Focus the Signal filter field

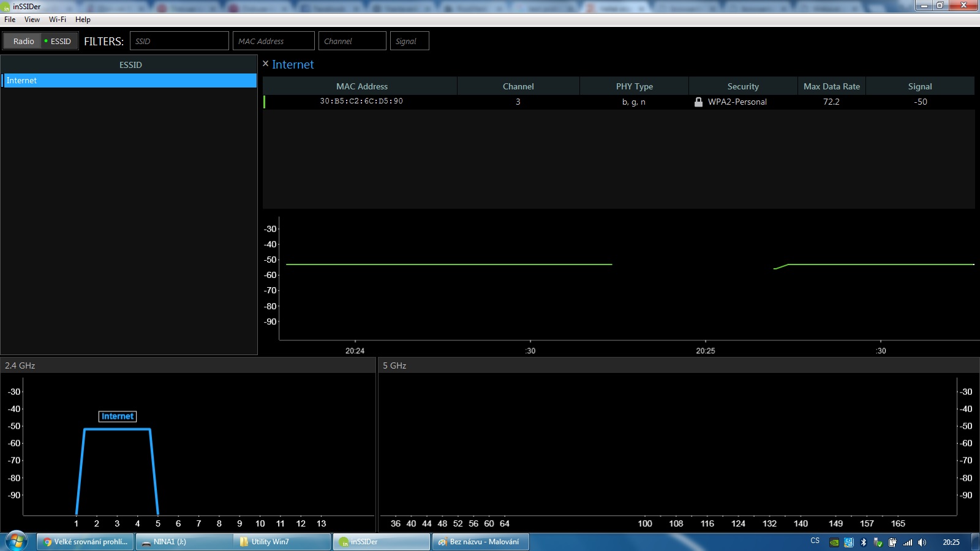(x=410, y=41)
